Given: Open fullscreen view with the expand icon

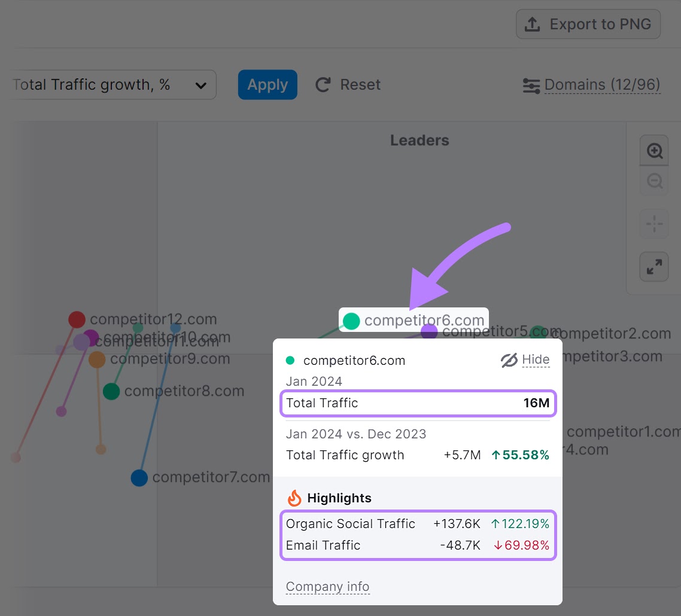Looking at the screenshot, I should pos(654,267).
